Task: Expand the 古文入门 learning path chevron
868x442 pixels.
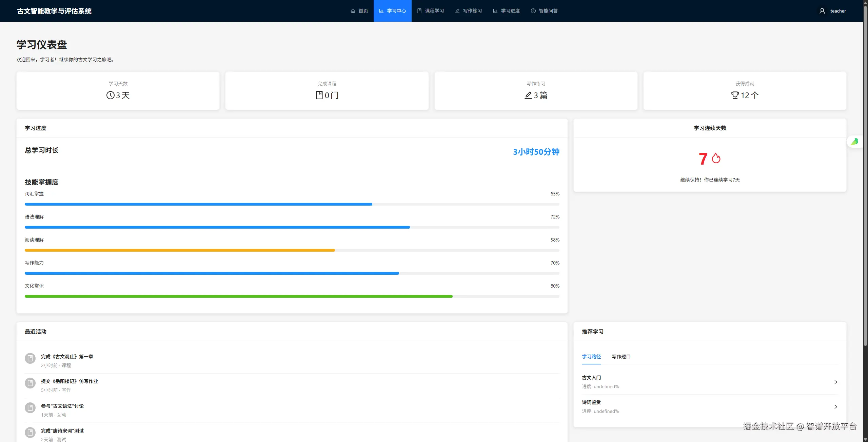Action: tap(835, 382)
